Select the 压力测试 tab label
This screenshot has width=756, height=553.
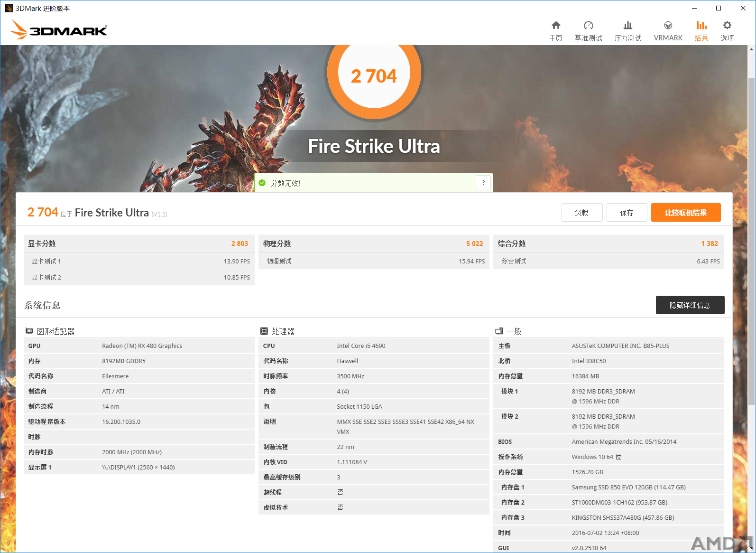[x=628, y=38]
